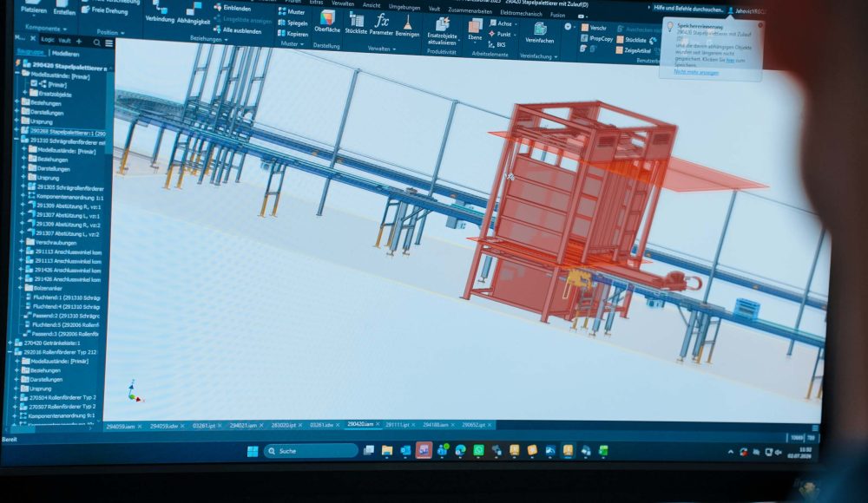The image size is (868, 503).
Task: Click the Hilfe und Befehle durchsuchen field
Action: coord(687,9)
